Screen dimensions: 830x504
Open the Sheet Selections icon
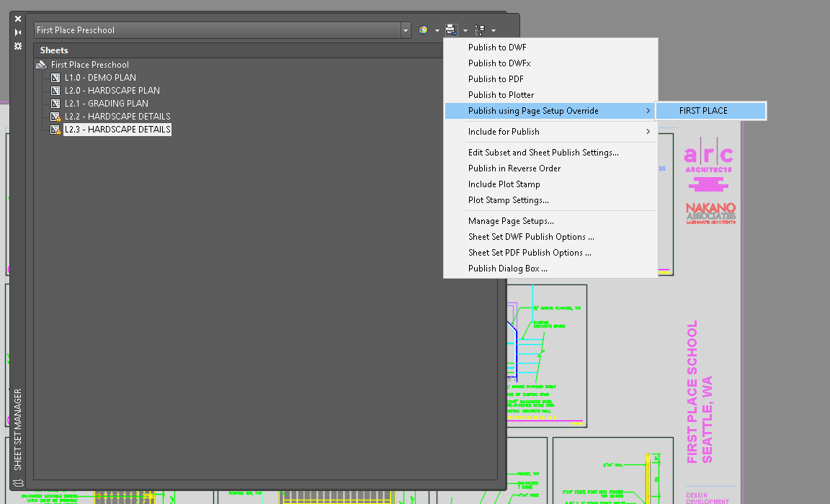tap(481, 30)
